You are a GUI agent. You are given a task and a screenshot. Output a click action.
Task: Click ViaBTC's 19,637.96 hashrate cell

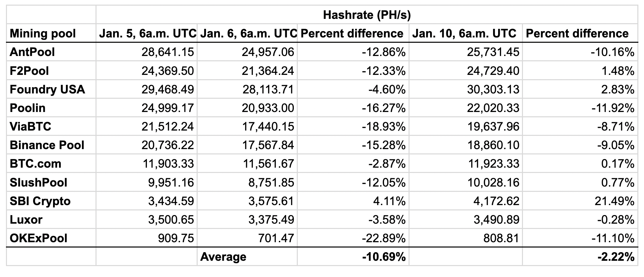coord(466,127)
